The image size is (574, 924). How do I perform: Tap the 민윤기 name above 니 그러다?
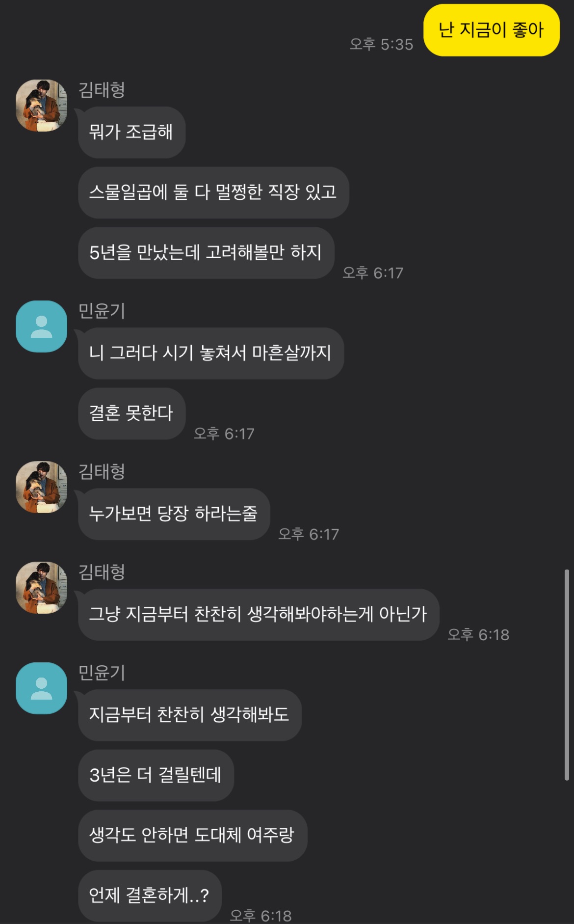[x=102, y=311]
